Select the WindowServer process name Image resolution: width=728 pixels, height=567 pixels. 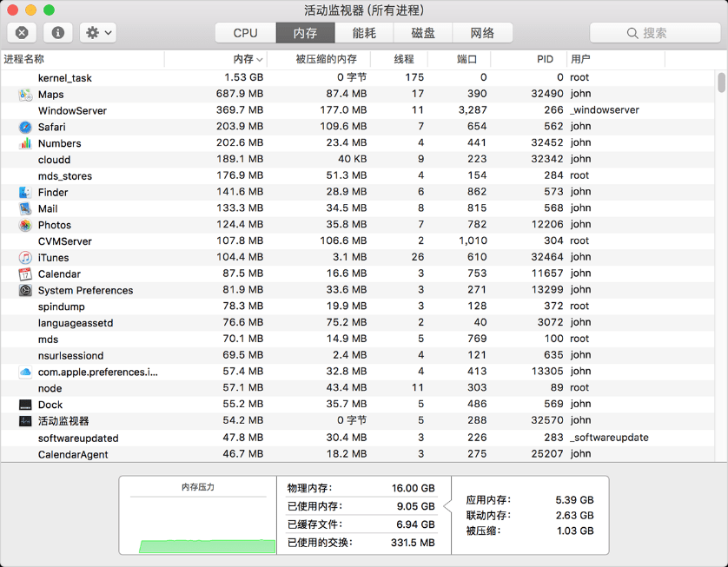point(72,111)
